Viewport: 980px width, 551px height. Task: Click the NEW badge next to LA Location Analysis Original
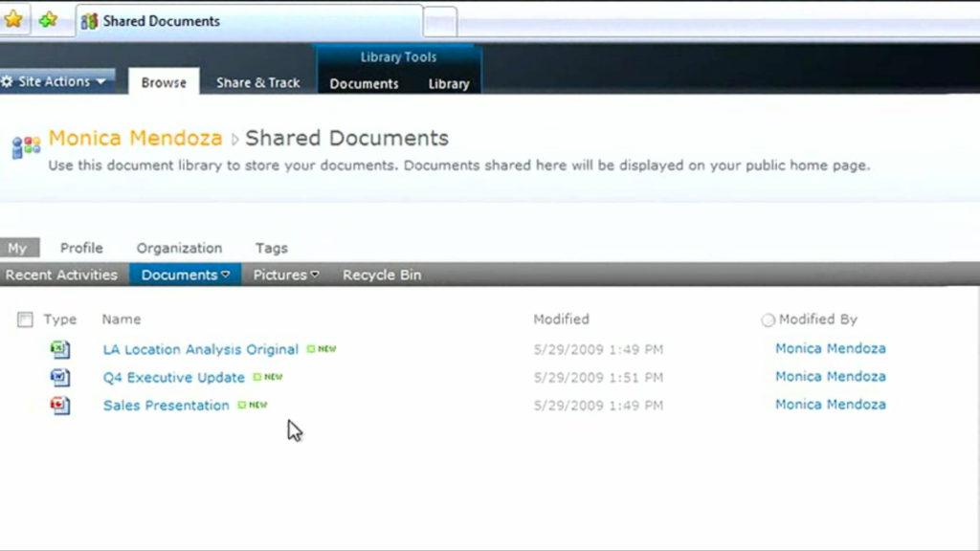pyautogui.click(x=322, y=348)
